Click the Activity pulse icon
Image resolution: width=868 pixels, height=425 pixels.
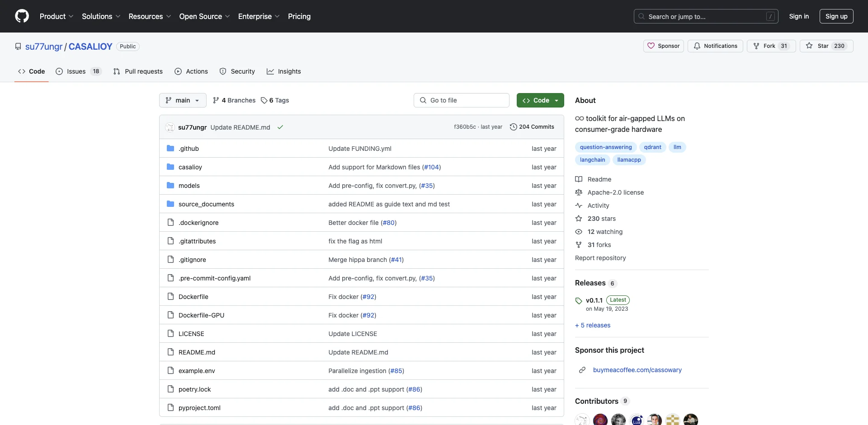click(x=579, y=205)
